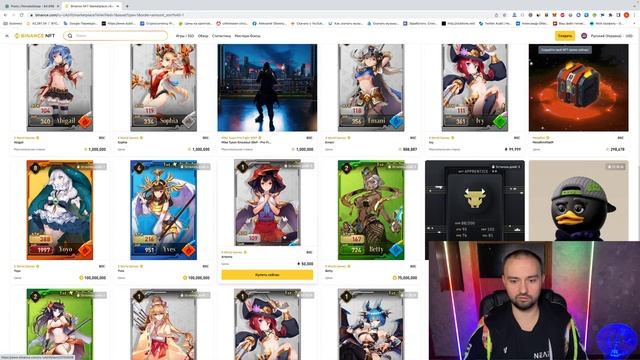Screen dimensions: 640x360
Task: Click the yellow buy now button under highlighted card
Action: (267, 275)
